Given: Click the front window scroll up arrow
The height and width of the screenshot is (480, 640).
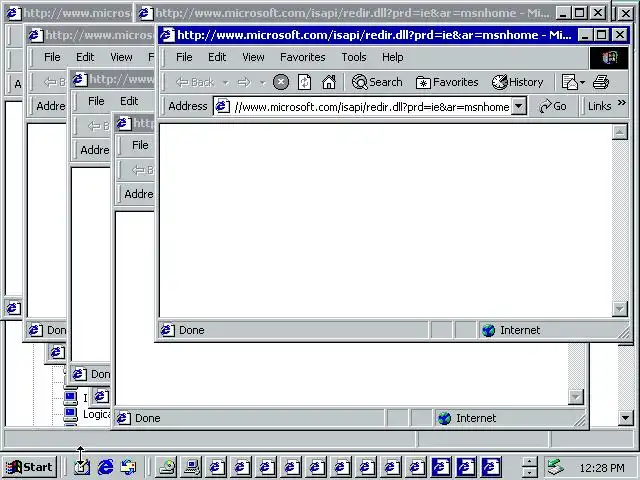Looking at the screenshot, I should click(620, 132).
